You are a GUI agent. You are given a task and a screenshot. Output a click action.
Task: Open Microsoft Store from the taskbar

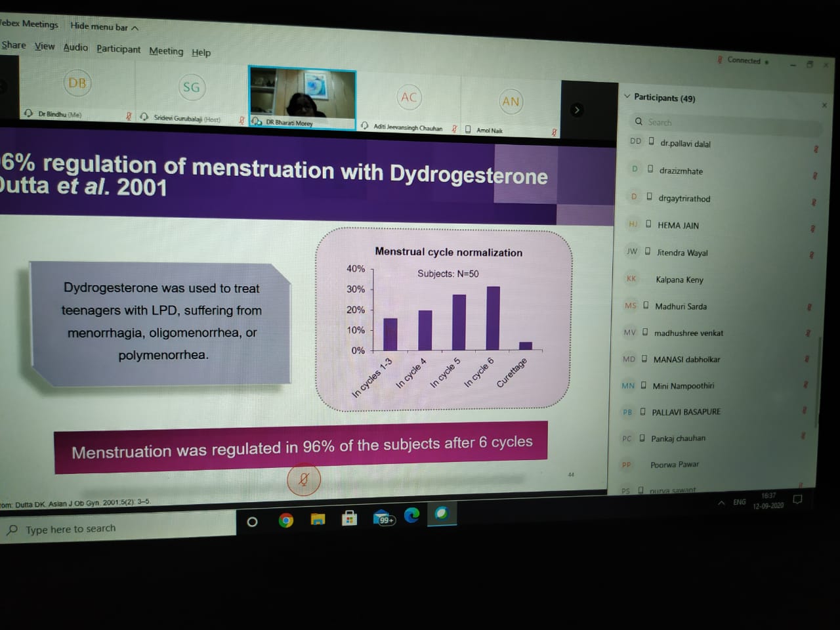click(x=349, y=519)
